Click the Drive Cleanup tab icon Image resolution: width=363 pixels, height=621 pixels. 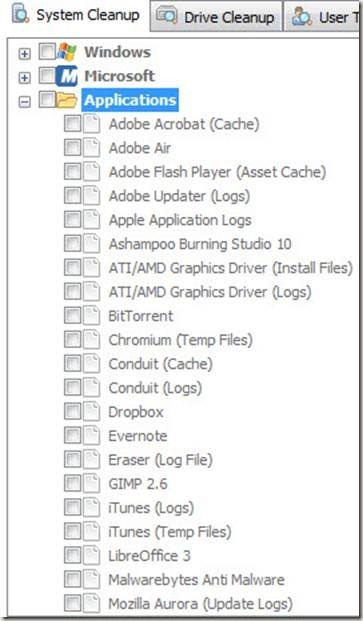tap(166, 16)
